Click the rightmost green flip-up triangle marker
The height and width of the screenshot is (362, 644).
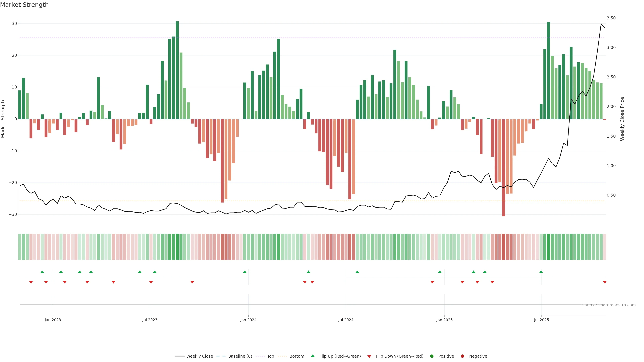pos(541,272)
